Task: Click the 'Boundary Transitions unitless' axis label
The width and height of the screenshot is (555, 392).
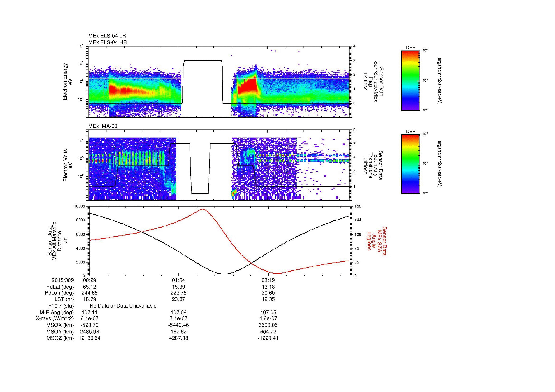Action: point(373,166)
